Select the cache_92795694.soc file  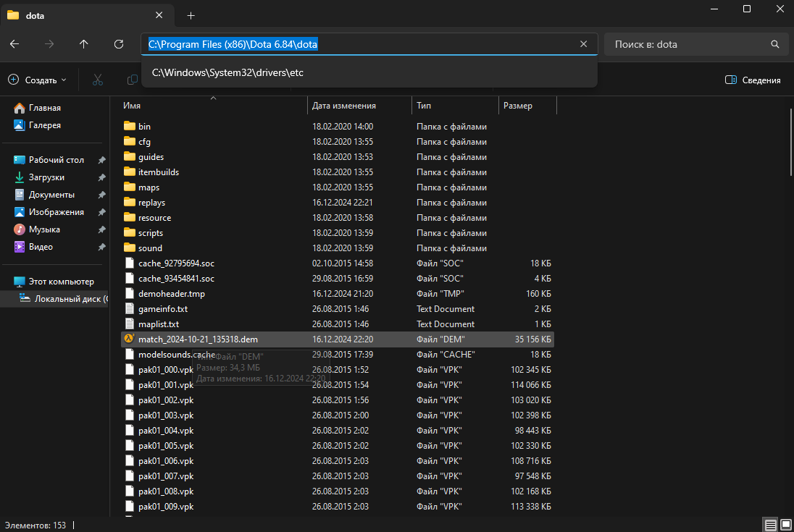click(x=176, y=263)
